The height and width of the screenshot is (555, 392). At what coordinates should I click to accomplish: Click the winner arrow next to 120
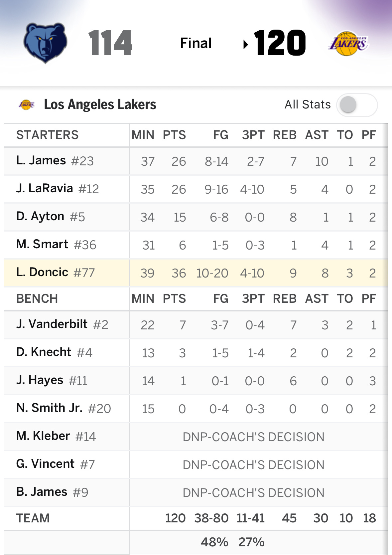[x=246, y=44]
